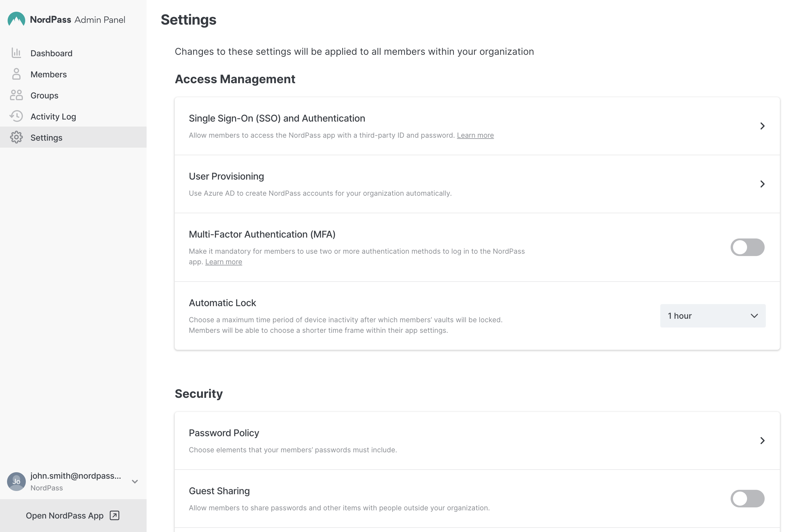Open Single Sign-On settings via chevron arrow
The height and width of the screenshot is (532, 801).
click(x=762, y=126)
